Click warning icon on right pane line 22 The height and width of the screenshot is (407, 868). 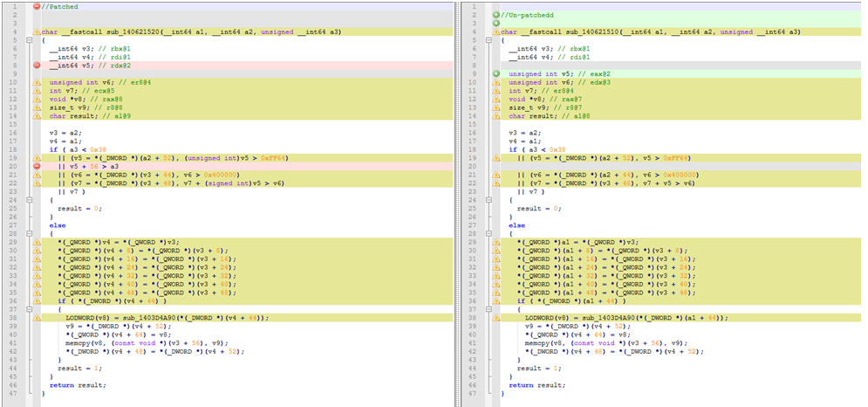(496, 182)
